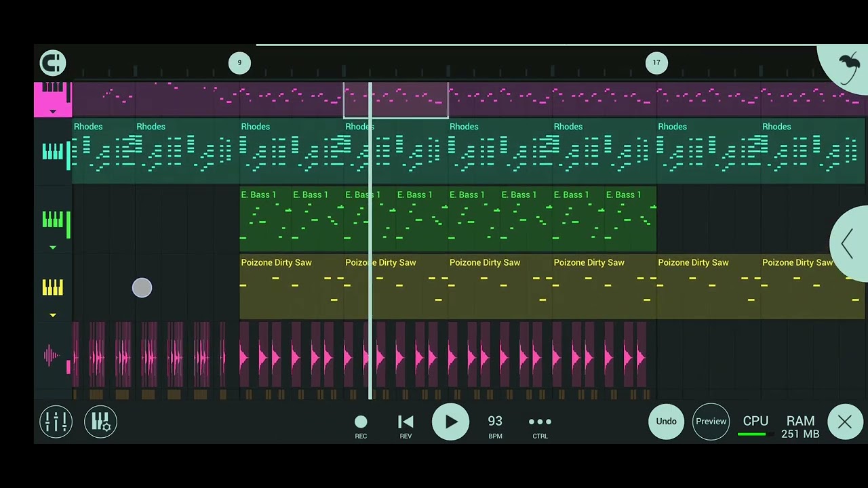Image resolution: width=868 pixels, height=488 pixels.
Task: Start playback with the Play button
Action: click(x=451, y=422)
